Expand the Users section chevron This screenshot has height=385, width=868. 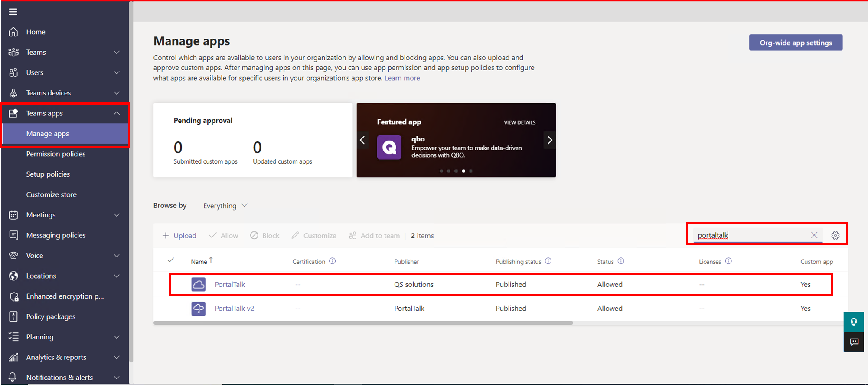[x=117, y=72]
